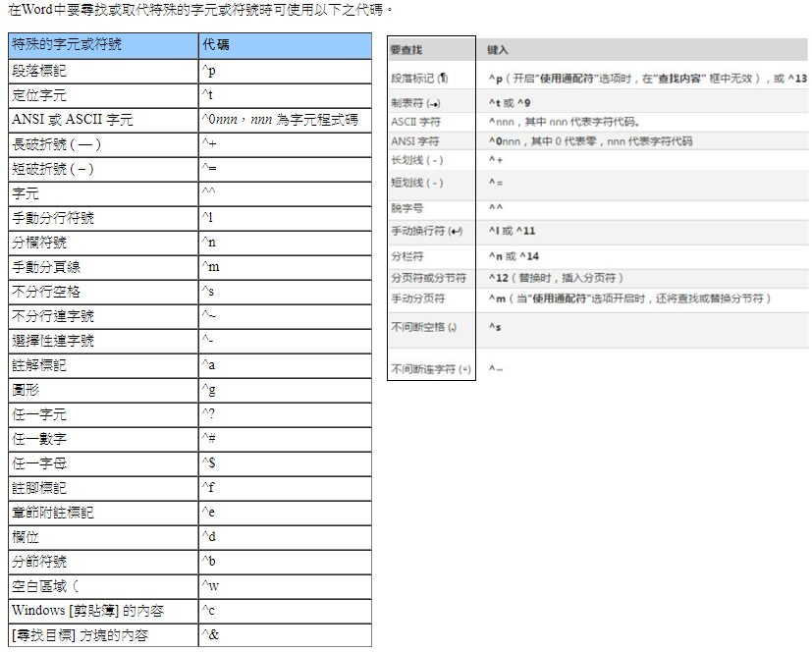Click the ^$ code for 任一字母

pos(208,463)
